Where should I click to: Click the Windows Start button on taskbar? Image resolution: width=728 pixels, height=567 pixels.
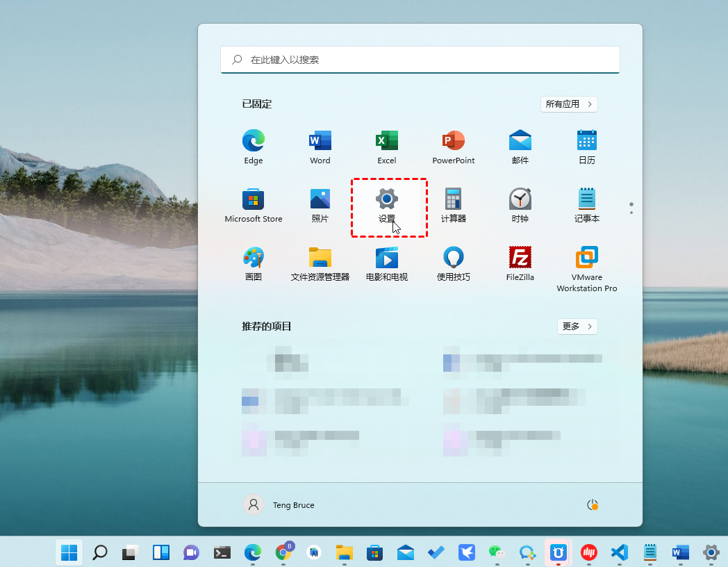click(x=69, y=552)
